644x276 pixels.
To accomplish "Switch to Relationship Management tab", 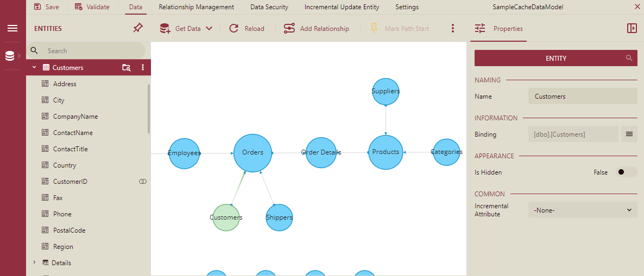I will tap(197, 7).
